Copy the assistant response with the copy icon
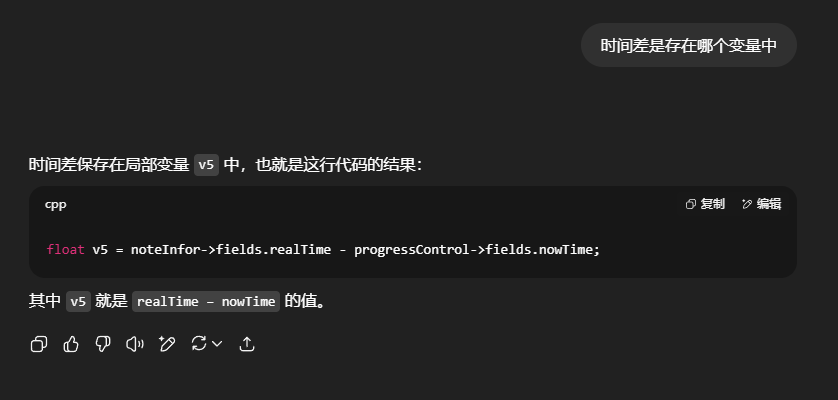This screenshot has width=838, height=400. [39, 344]
